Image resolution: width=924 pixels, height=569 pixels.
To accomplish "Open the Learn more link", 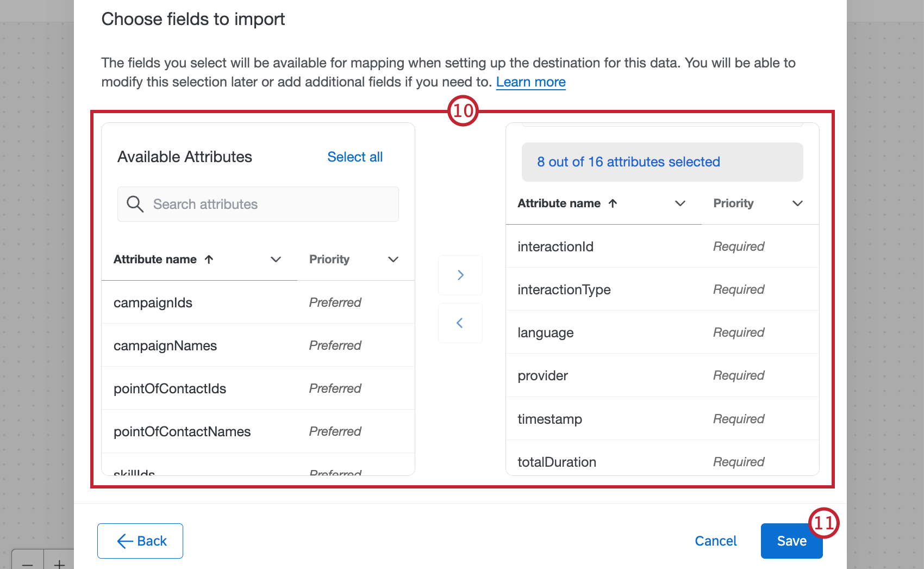I will click(530, 82).
